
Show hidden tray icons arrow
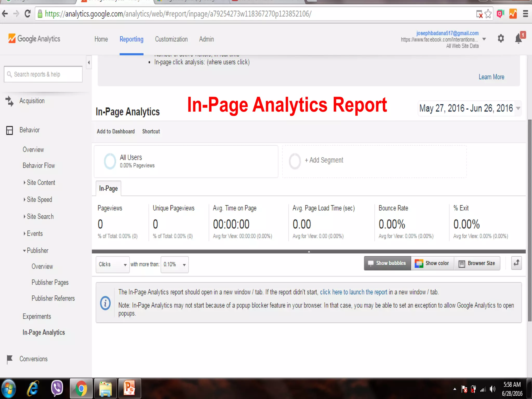[x=455, y=389]
